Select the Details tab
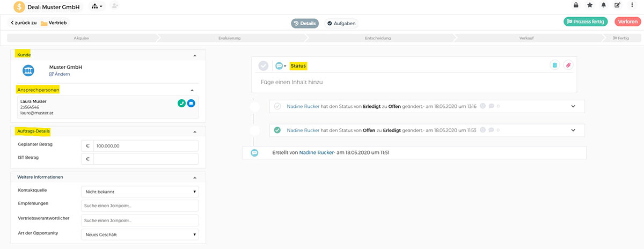 tap(305, 23)
